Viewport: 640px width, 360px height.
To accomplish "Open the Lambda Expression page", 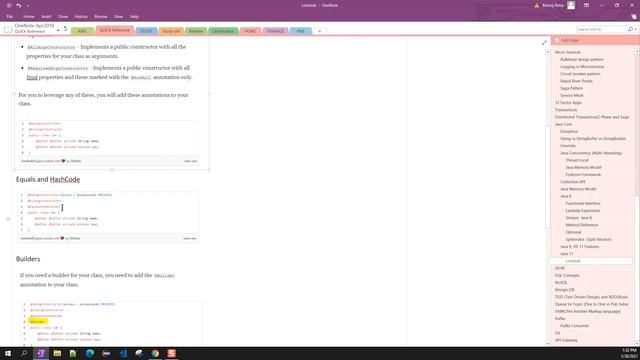I will click(x=582, y=211).
